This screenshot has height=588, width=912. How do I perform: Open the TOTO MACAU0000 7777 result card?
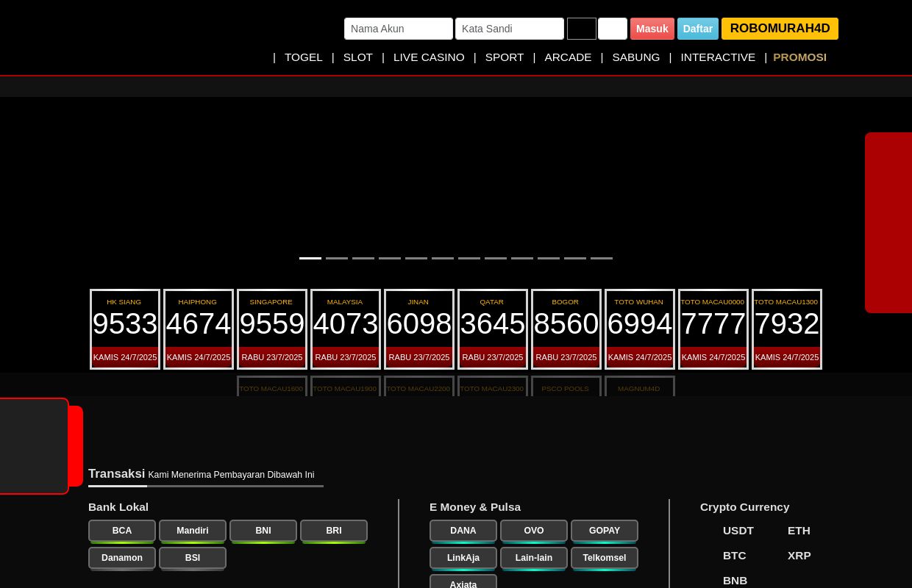713,329
